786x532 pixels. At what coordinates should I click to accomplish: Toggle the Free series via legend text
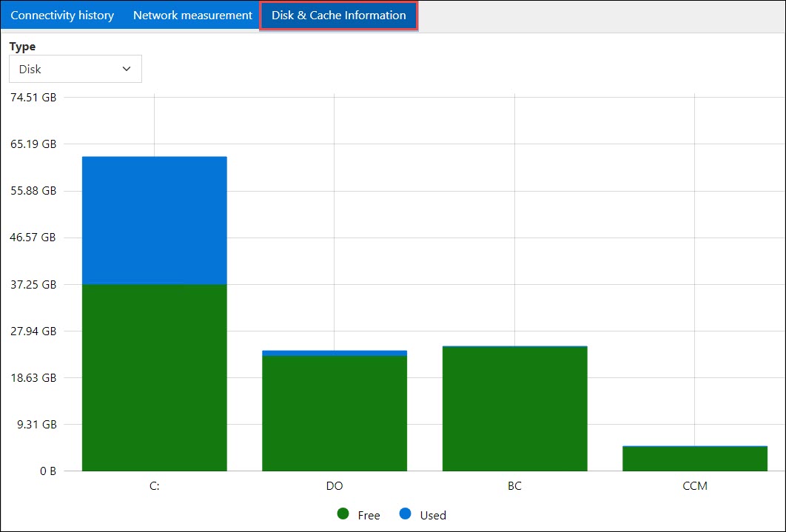(x=369, y=515)
